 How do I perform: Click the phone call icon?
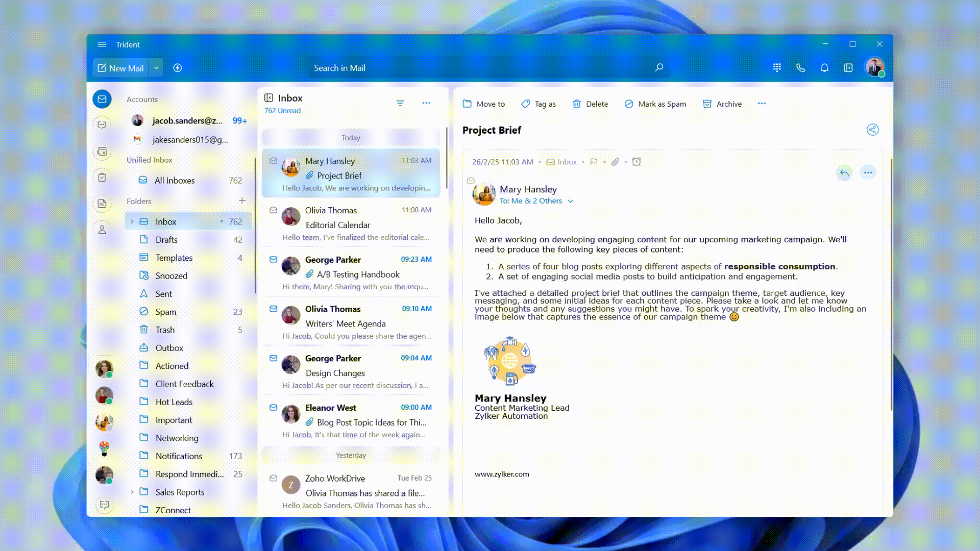tap(800, 68)
